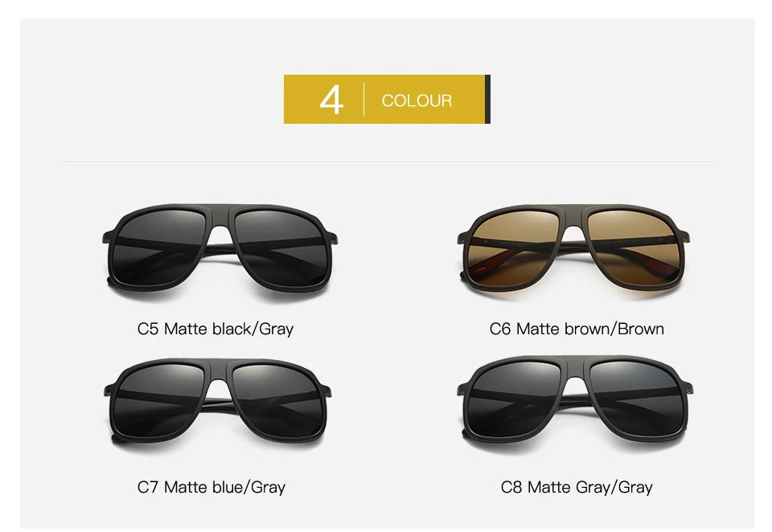This screenshot has height=532, width=772.
Task: Click the right lens of C5 black sunglasses
Action: [281, 249]
